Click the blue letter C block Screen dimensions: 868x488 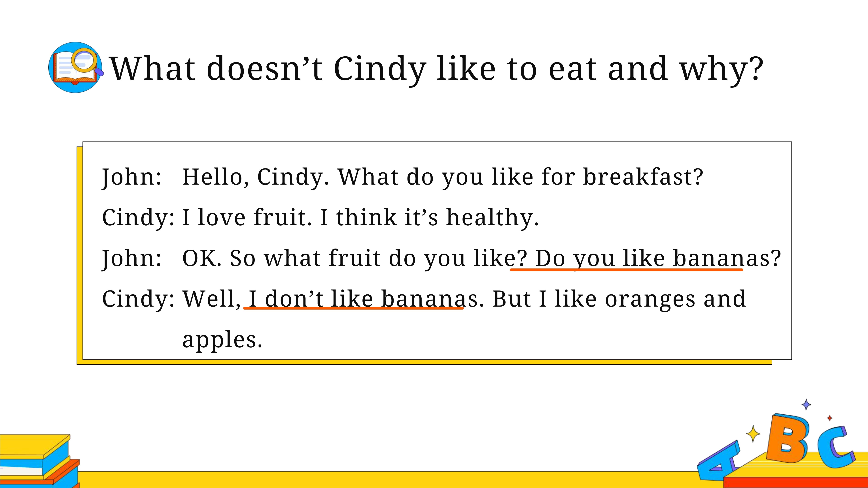point(836,447)
